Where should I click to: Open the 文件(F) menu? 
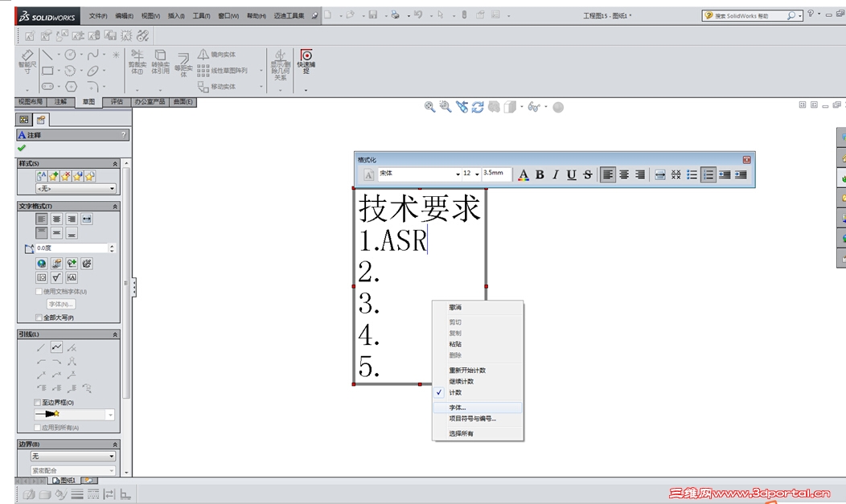[x=98, y=15]
